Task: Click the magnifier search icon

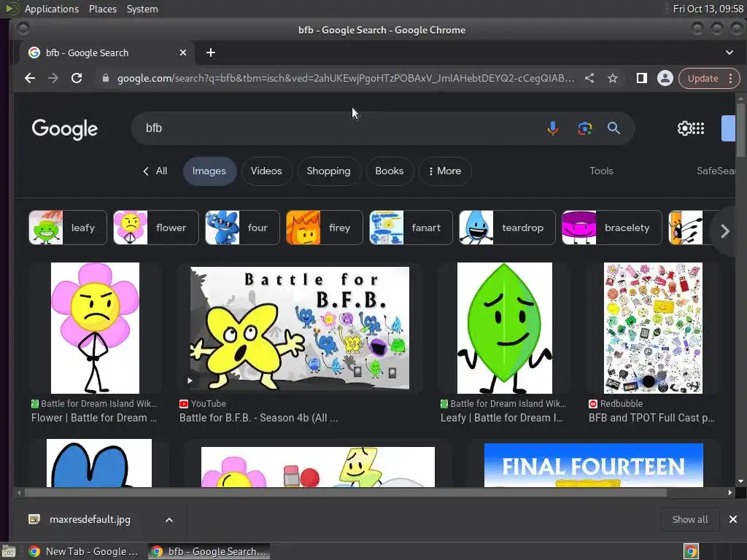Action: (614, 128)
